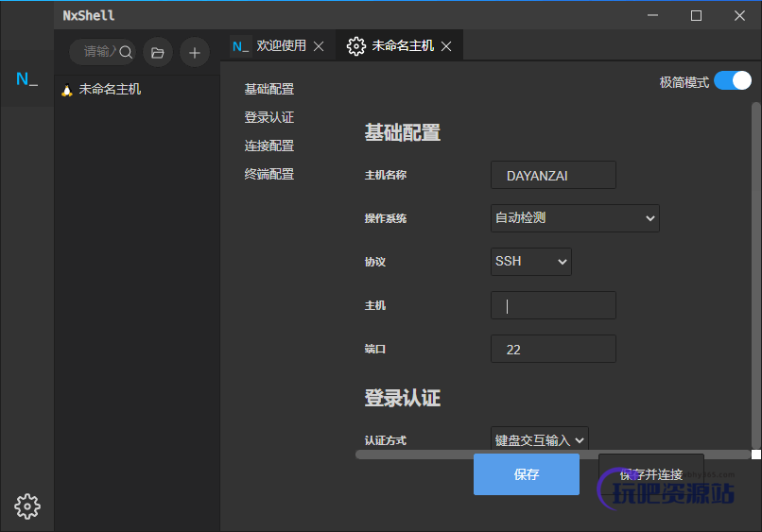The width and height of the screenshot is (762, 532).
Task: Add new host with plus button
Action: 195,53
